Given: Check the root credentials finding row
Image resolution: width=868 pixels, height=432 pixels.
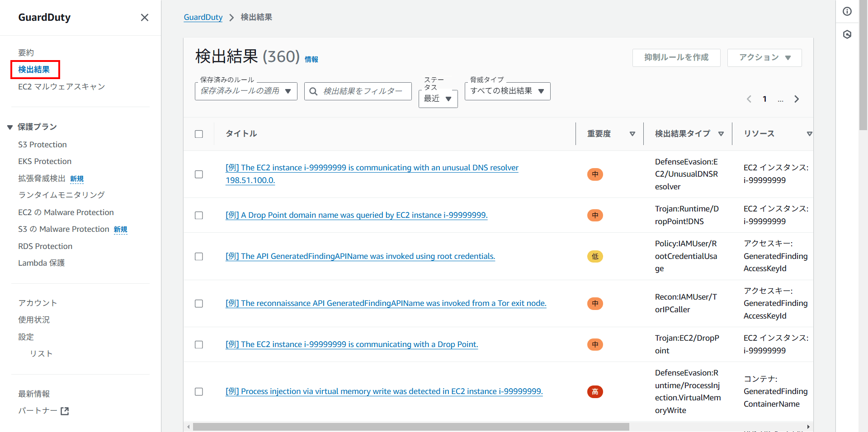Looking at the screenshot, I should [x=199, y=257].
